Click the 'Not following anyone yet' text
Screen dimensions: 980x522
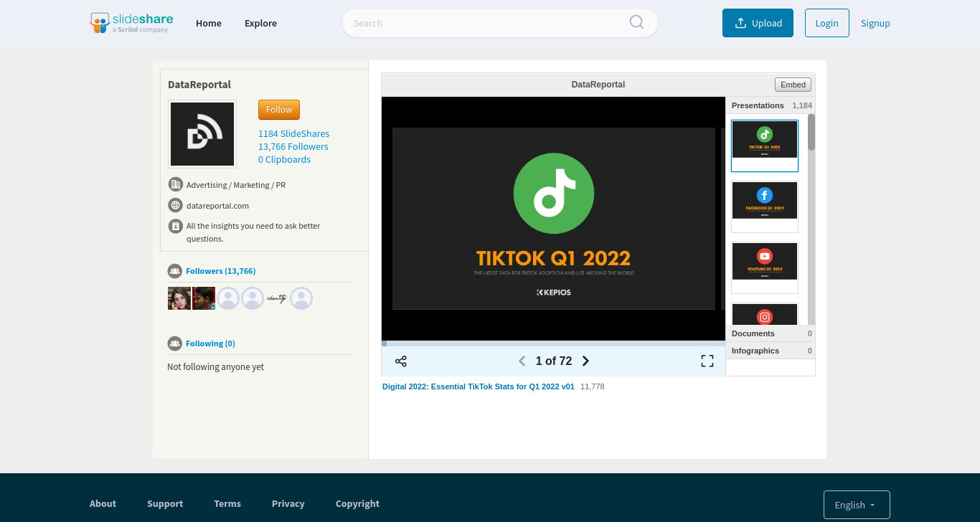tap(215, 366)
